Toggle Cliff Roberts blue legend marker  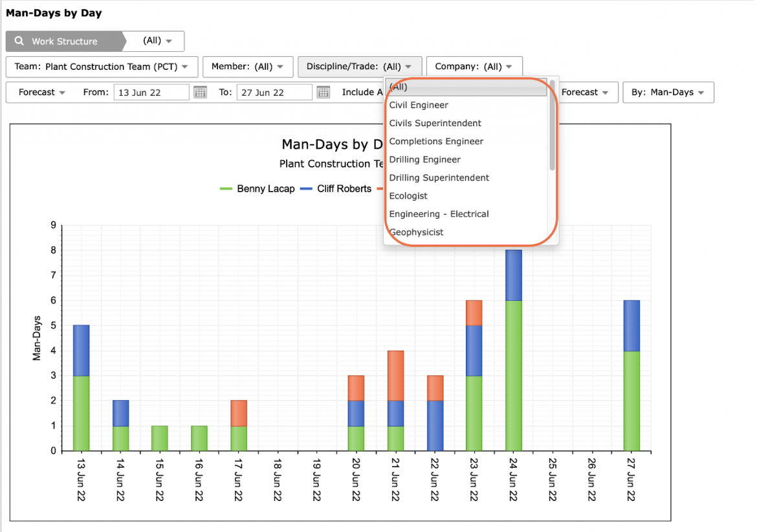(306, 189)
